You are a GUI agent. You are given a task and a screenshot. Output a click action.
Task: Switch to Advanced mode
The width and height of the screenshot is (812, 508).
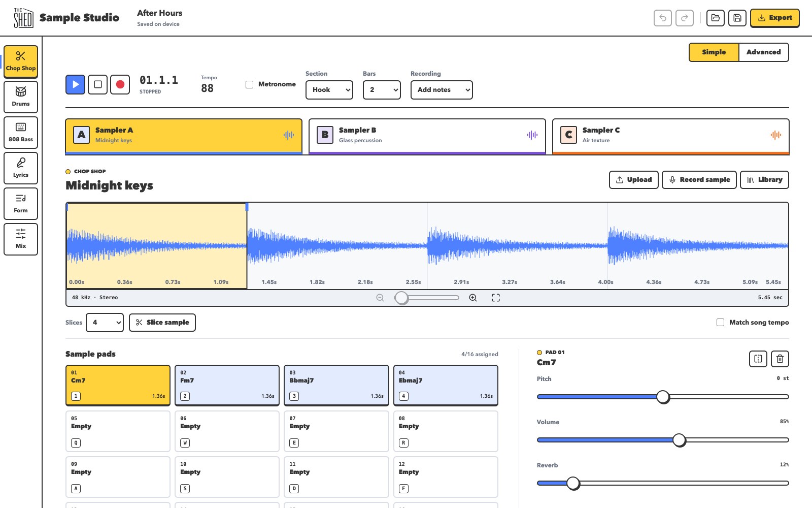coord(764,52)
